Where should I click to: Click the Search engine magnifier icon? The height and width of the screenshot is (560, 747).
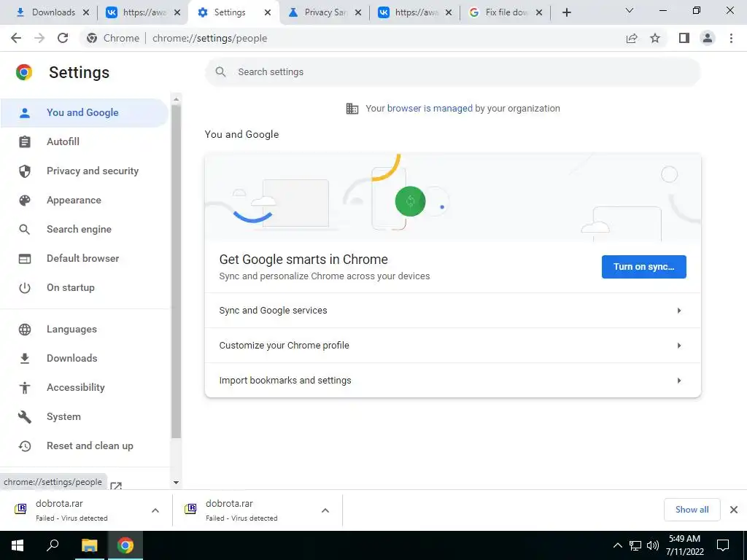(24, 230)
